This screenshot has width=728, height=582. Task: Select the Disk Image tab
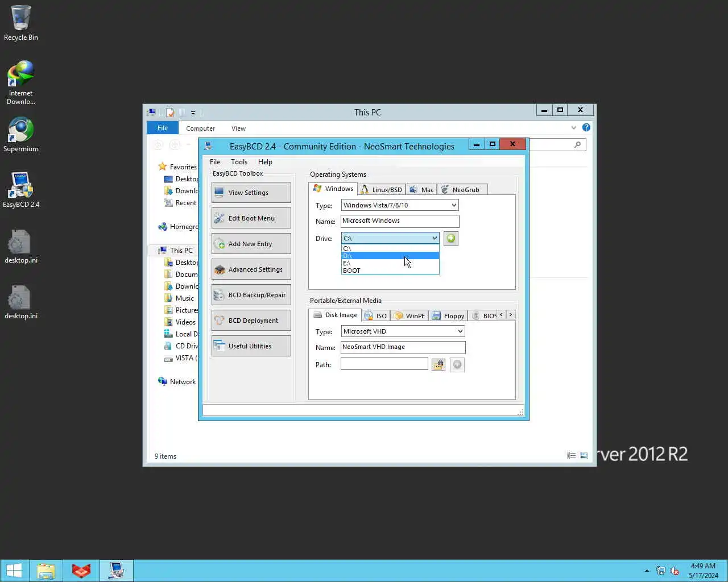[x=335, y=315]
